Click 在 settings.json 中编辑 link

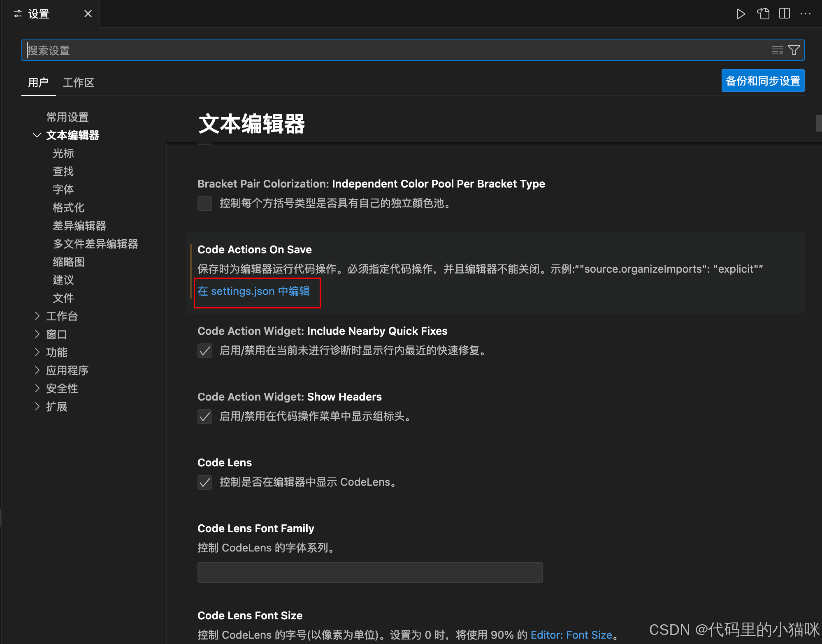pos(253,291)
